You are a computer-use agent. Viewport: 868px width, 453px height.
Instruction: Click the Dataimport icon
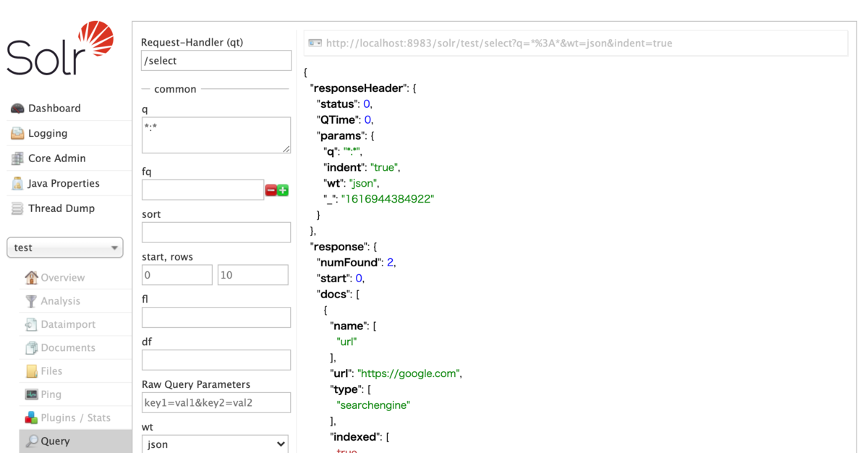tap(31, 324)
